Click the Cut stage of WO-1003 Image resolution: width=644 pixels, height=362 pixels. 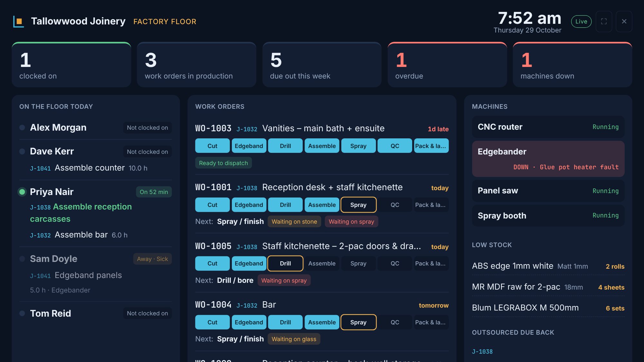pos(213,146)
